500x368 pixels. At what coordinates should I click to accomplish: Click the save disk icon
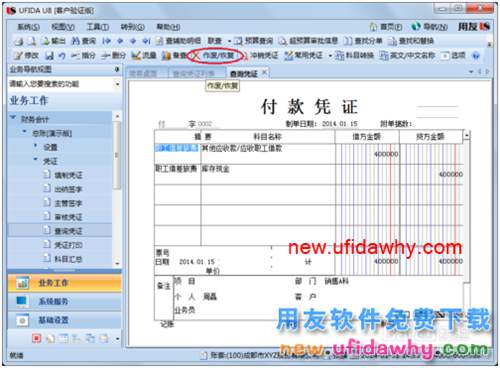49,55
